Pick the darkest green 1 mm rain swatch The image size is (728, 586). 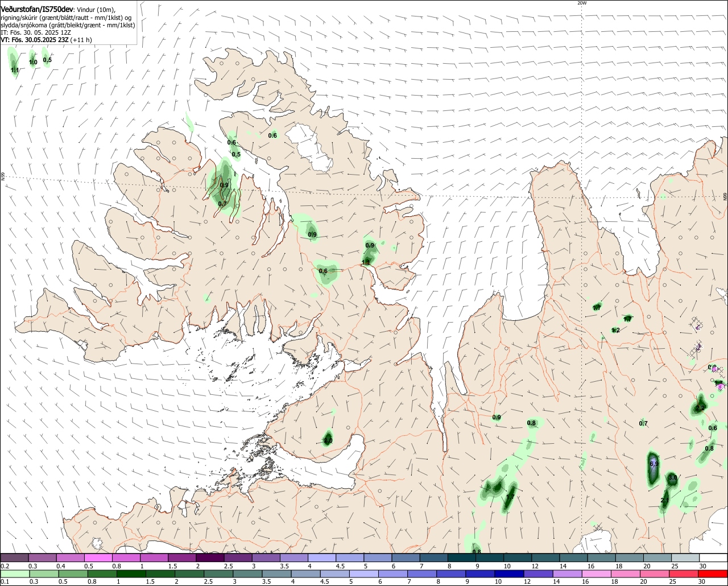point(132,573)
